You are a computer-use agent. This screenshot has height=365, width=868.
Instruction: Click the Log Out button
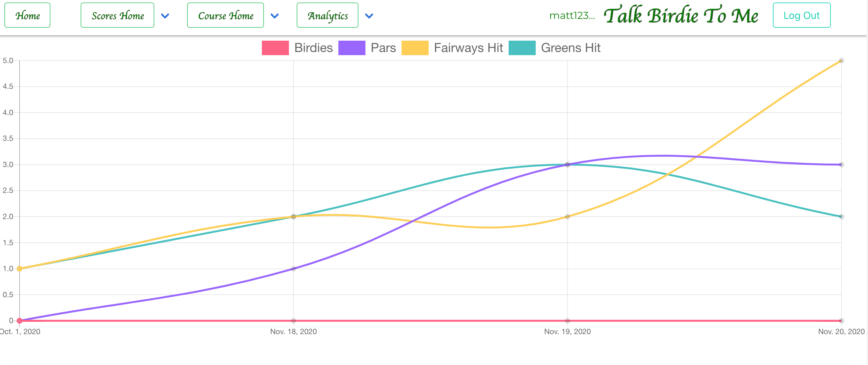(802, 15)
